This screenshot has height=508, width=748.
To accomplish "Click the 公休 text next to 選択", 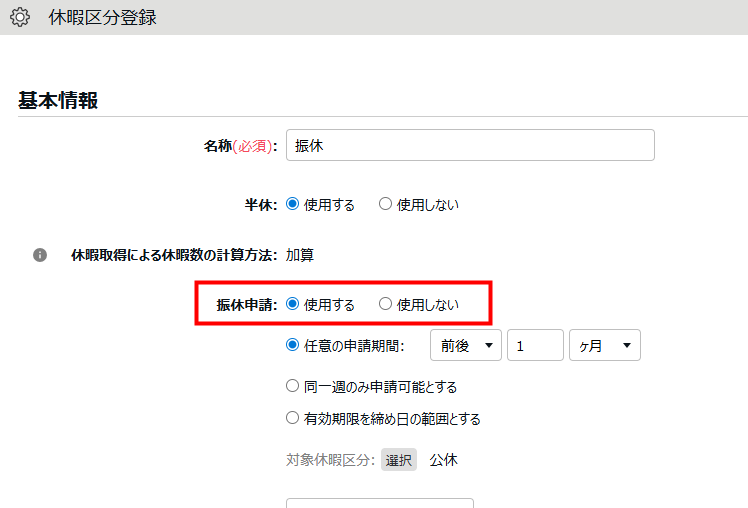I will tap(443, 460).
